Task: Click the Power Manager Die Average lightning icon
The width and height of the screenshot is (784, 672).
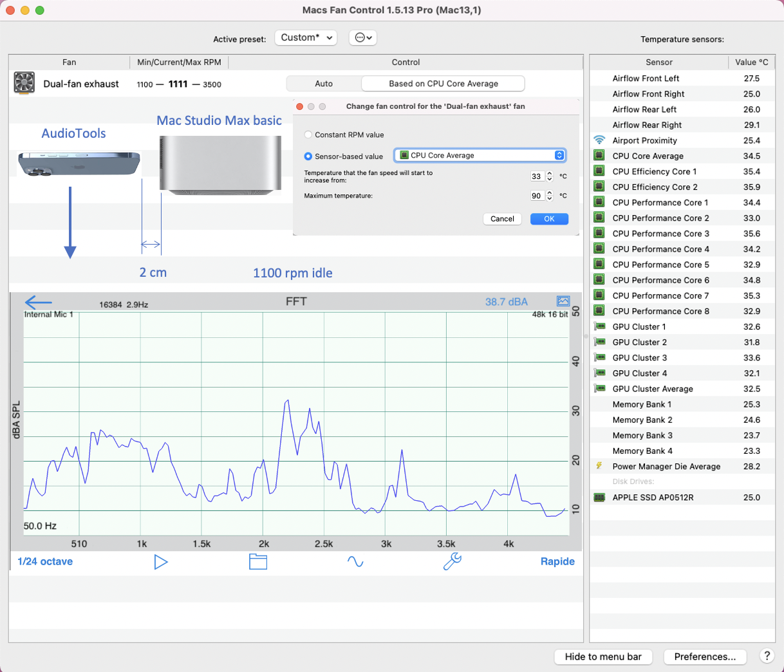Action: (x=599, y=465)
